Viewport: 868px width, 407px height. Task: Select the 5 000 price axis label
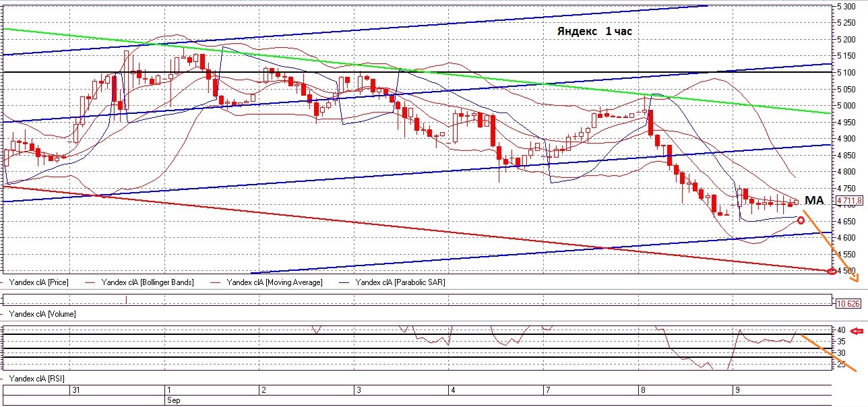pyautogui.click(x=847, y=106)
